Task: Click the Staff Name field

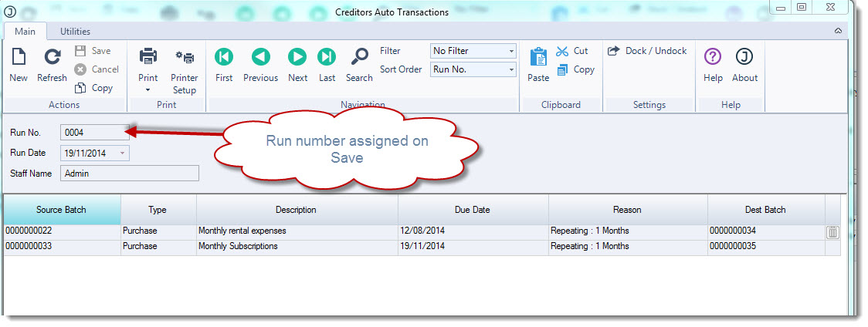Action: [x=130, y=174]
